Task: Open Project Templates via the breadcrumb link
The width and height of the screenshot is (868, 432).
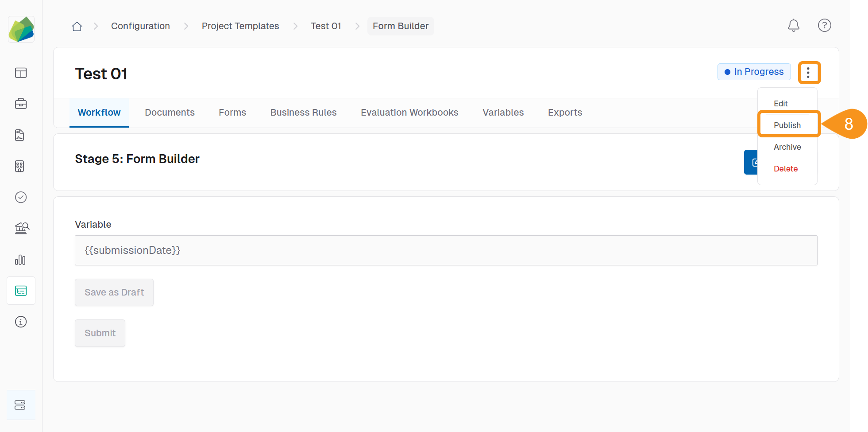Action: (x=240, y=26)
